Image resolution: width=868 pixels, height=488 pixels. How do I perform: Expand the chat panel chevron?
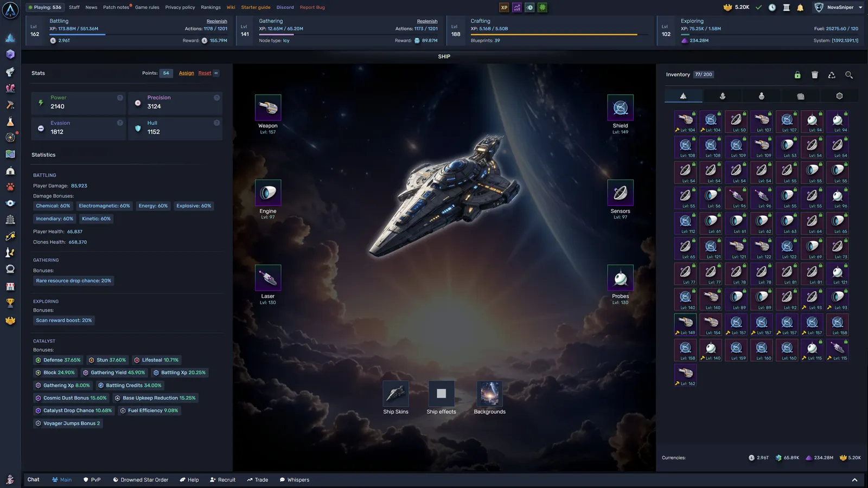854,480
